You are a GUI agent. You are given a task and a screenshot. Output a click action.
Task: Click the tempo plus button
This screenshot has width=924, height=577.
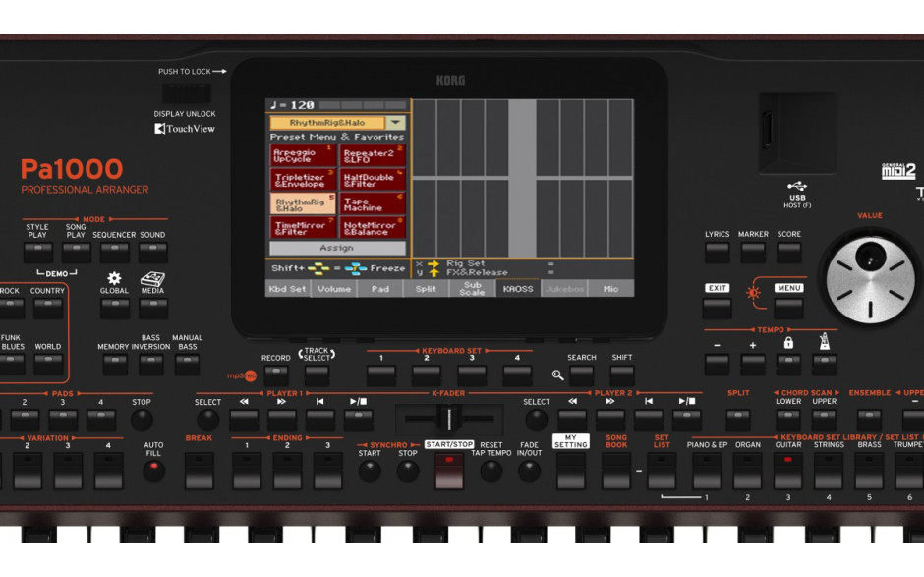(753, 365)
